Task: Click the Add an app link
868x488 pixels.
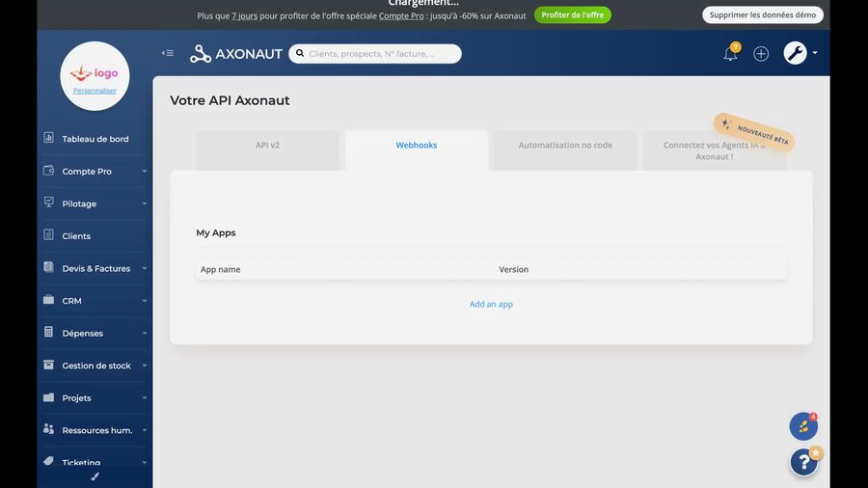Action: pos(491,304)
